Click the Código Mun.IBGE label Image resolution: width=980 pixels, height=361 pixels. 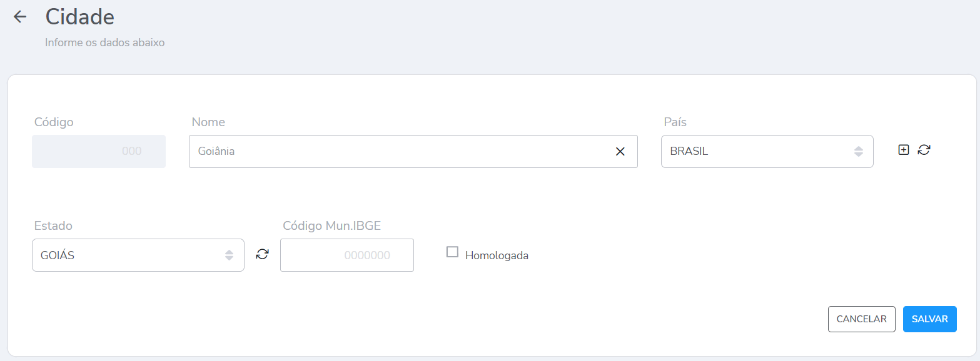click(331, 225)
